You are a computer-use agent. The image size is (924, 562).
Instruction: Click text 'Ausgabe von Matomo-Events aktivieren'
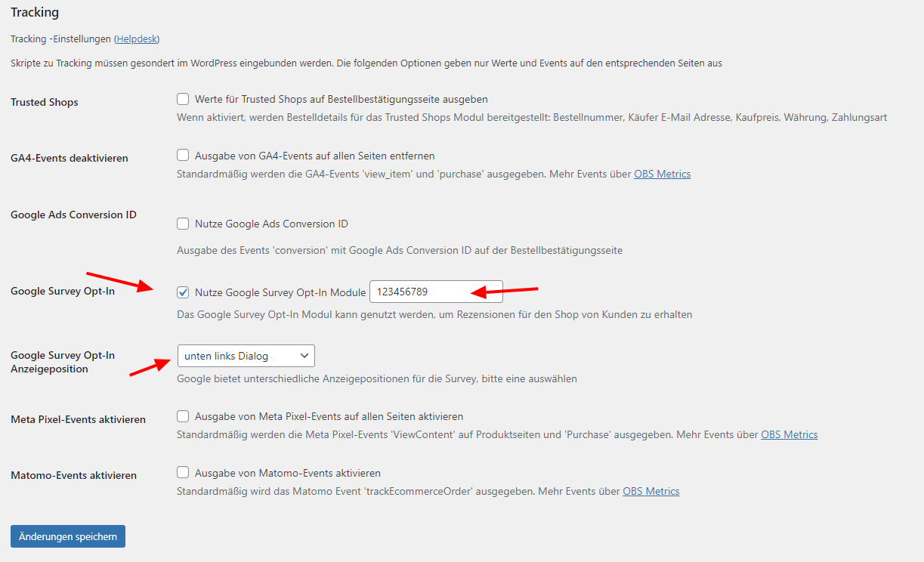[x=288, y=473]
